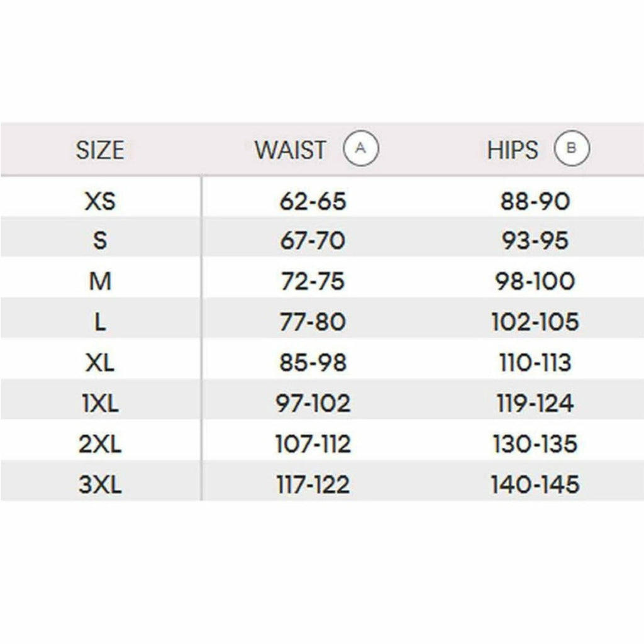The height and width of the screenshot is (644, 644).
Task: Click hips value 93-95
Action: pos(535,241)
